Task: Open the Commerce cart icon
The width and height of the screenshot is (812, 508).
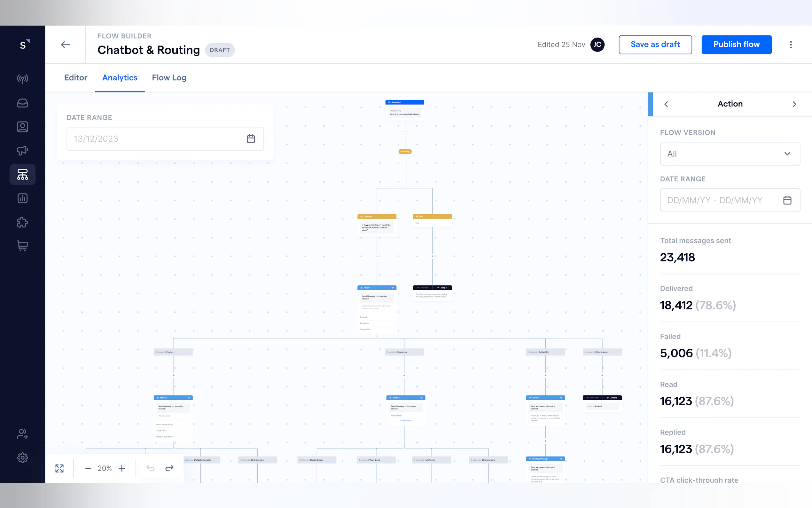Action: point(22,246)
